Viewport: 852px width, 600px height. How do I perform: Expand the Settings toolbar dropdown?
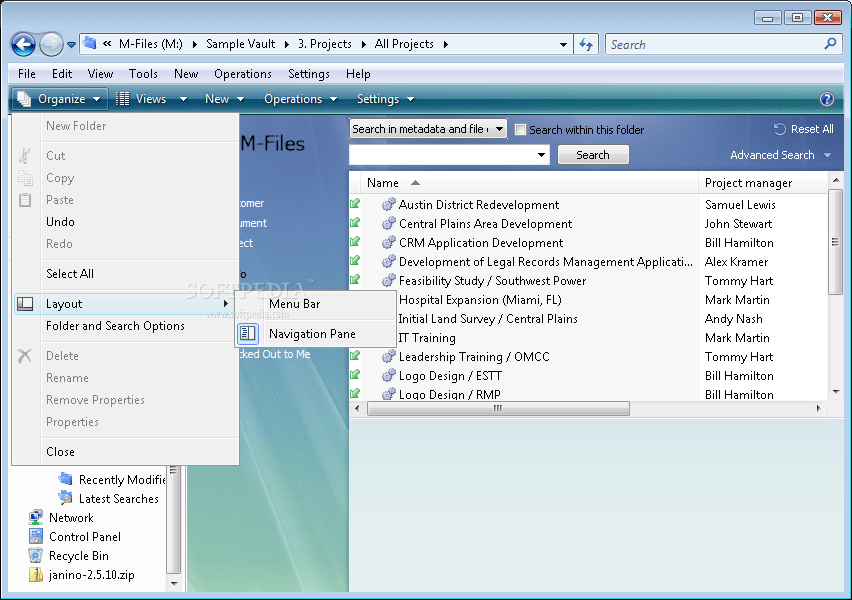point(410,99)
